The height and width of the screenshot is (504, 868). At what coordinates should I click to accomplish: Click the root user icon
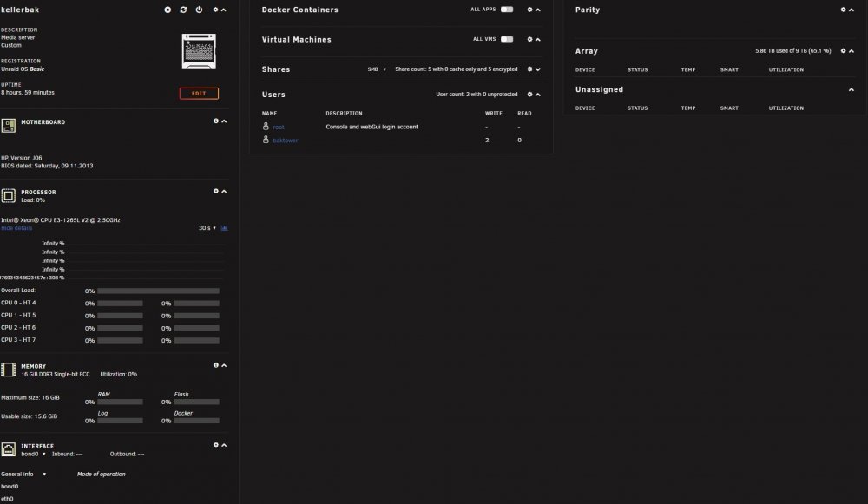266,126
